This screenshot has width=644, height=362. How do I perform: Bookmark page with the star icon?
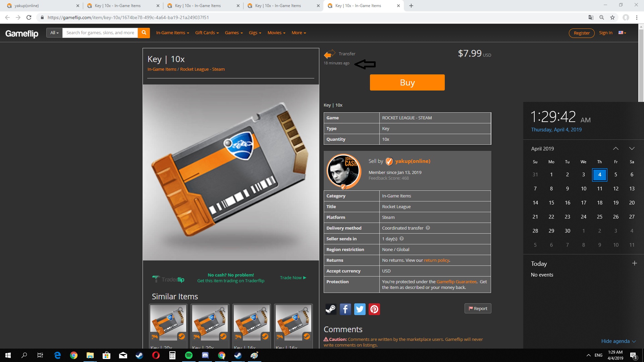(612, 17)
